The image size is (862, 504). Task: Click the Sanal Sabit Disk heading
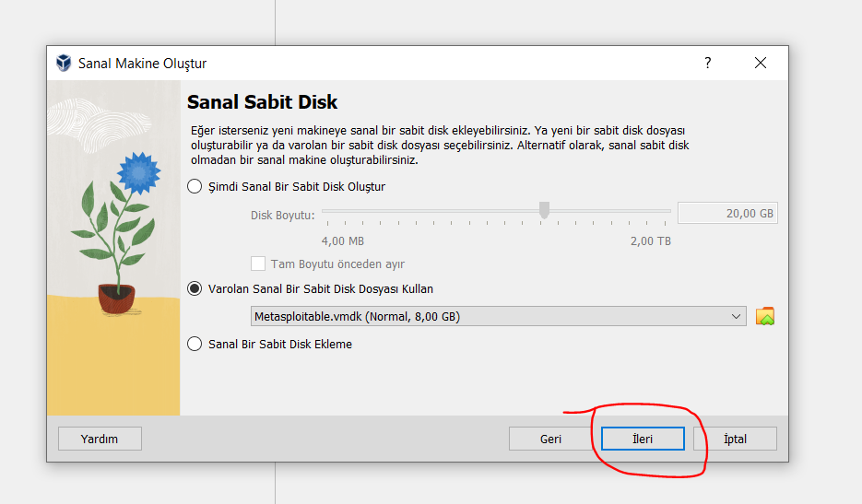tap(262, 102)
